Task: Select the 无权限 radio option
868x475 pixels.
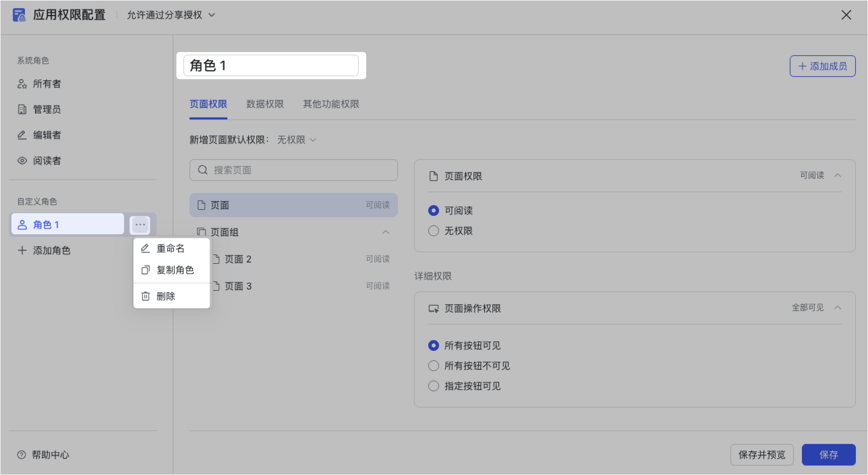Action: [434, 231]
